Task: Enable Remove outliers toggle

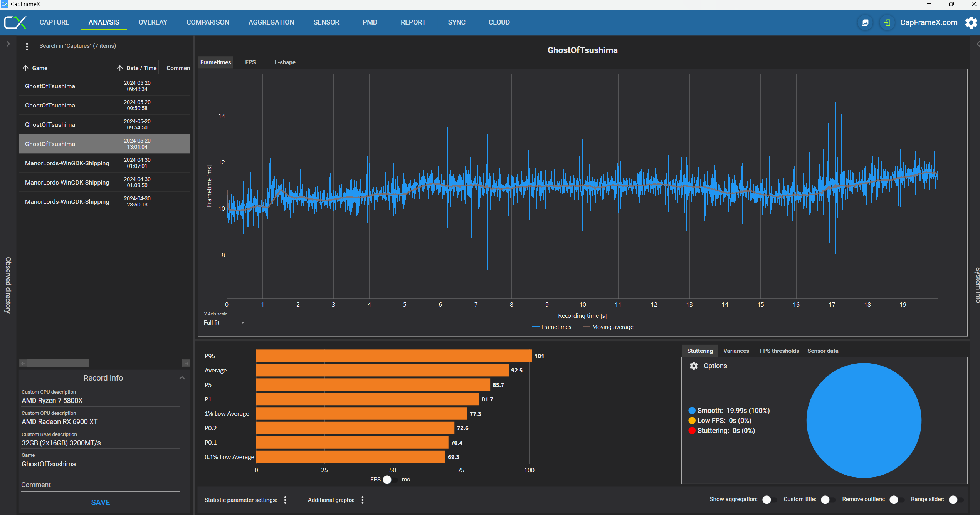Action: pyautogui.click(x=896, y=500)
